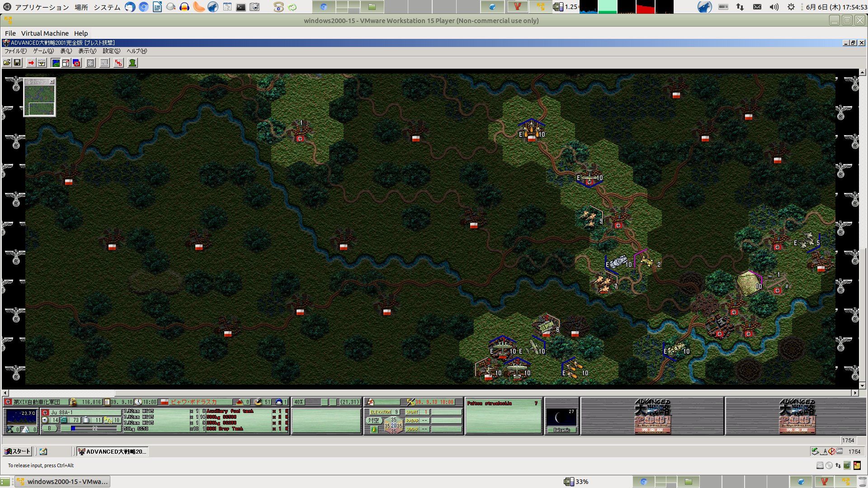
Task: Click the funds value 116,816
Action: [x=91, y=402]
